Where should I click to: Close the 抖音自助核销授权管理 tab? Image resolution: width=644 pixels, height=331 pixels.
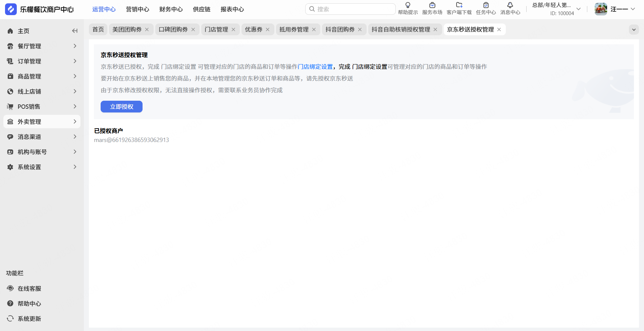tap(435, 30)
